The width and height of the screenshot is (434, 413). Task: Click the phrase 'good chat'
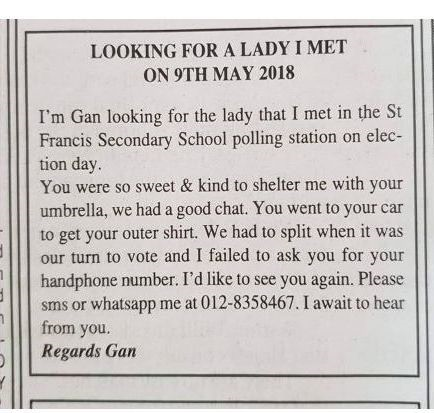212,210
